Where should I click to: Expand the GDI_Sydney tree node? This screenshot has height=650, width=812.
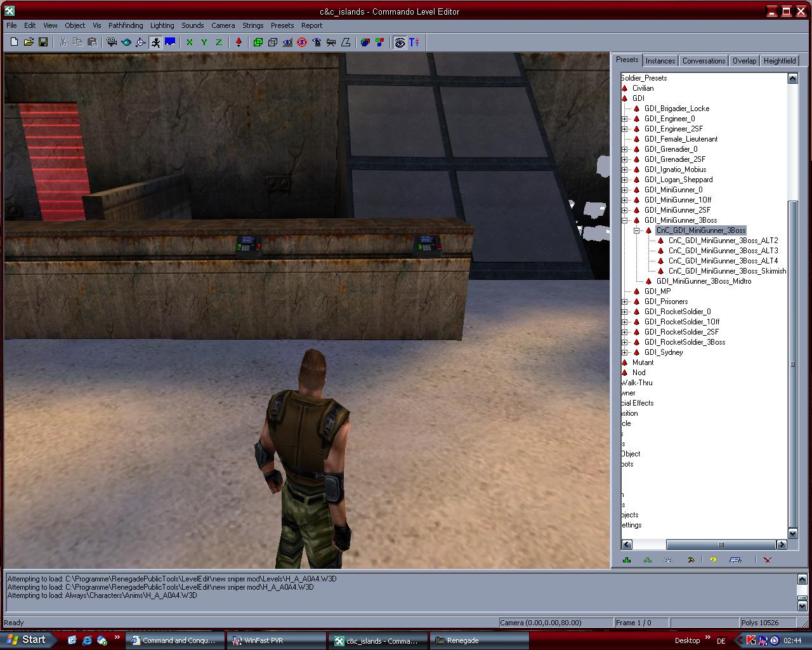point(625,352)
